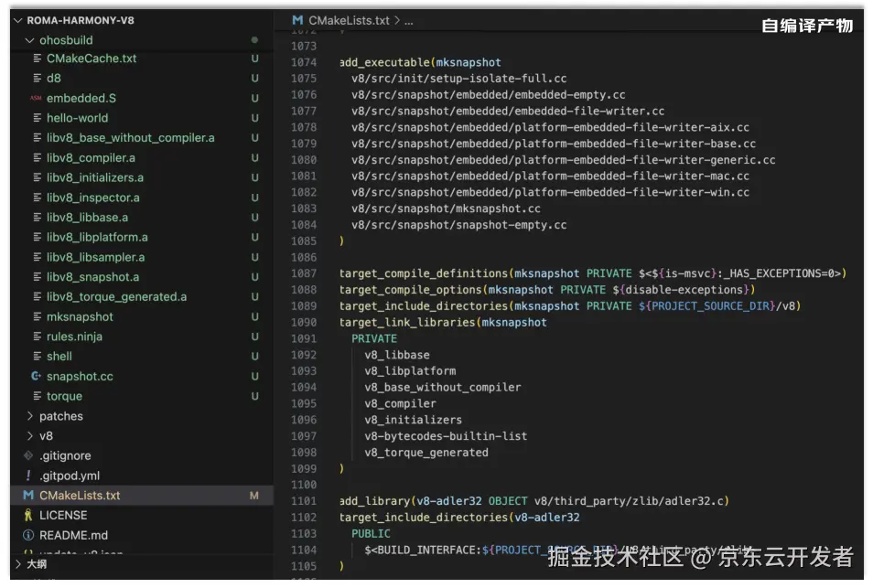This screenshot has width=873, height=588.
Task: Click 'v8/src/init/setup-isolate-full.cc' on line 1075
Action: pyautogui.click(x=458, y=79)
